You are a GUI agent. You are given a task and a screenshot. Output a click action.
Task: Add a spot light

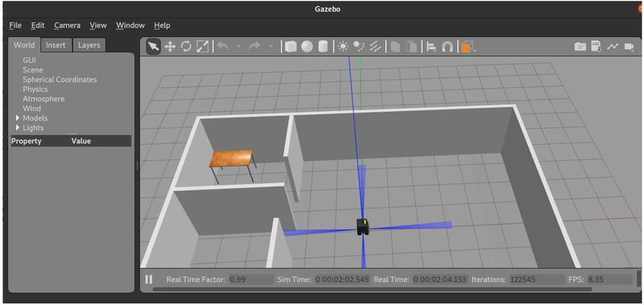pyautogui.click(x=359, y=47)
